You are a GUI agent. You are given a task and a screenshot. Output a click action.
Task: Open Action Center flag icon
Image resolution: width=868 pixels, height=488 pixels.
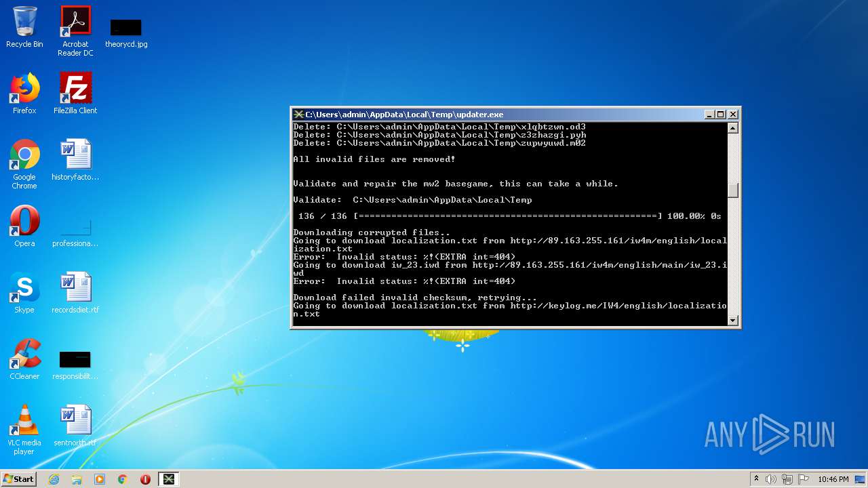coord(803,479)
